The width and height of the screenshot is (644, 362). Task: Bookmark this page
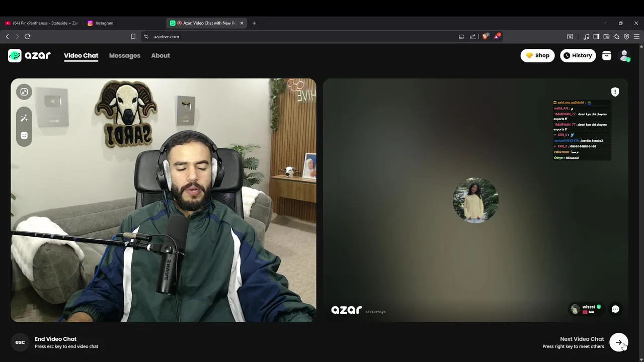[x=133, y=36]
